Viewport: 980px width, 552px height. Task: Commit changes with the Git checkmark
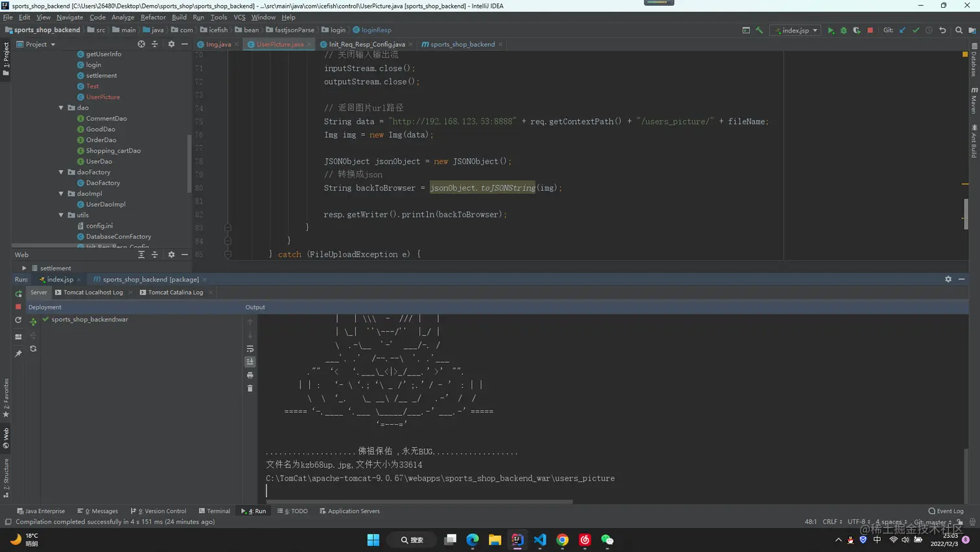tap(916, 30)
